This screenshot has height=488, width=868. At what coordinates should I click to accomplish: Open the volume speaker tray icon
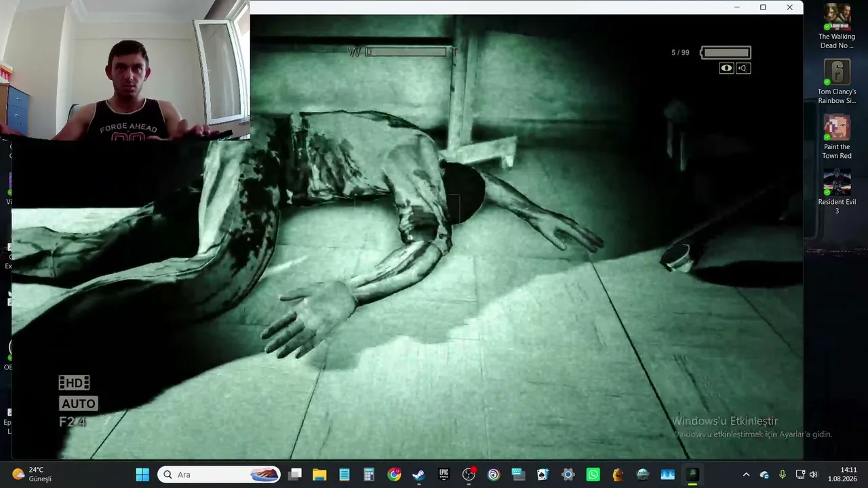pyautogui.click(x=813, y=474)
